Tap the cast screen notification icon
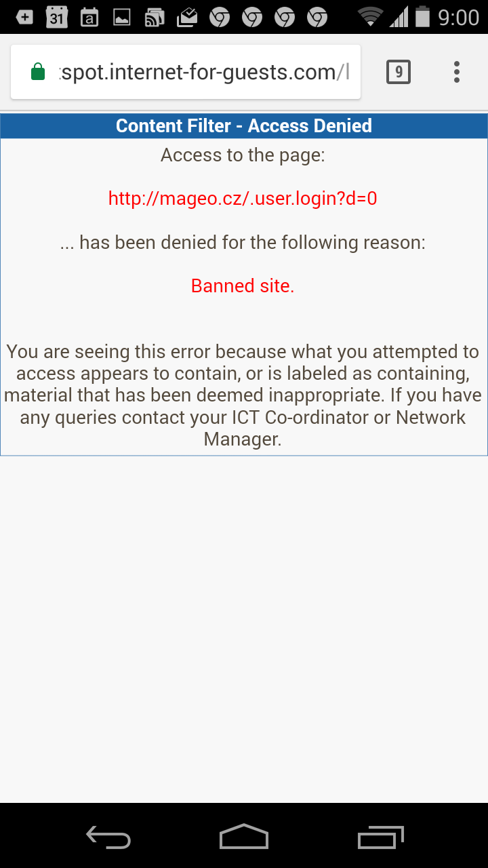488x868 pixels. [x=155, y=18]
